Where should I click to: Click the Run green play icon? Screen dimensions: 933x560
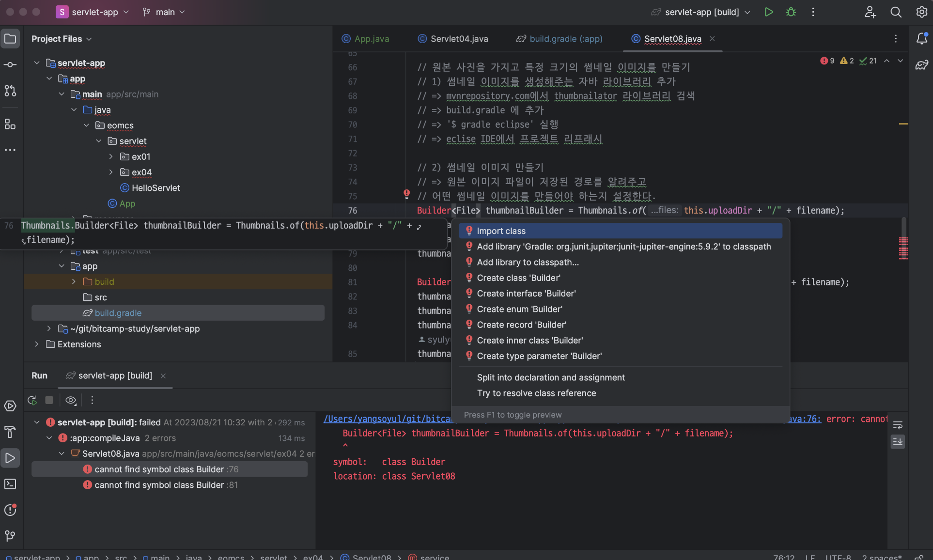pyautogui.click(x=768, y=12)
